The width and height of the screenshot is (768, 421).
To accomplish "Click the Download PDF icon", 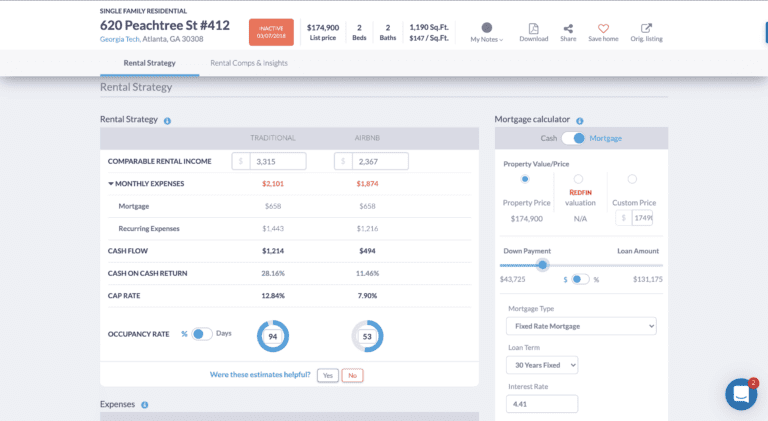I will coord(533,29).
